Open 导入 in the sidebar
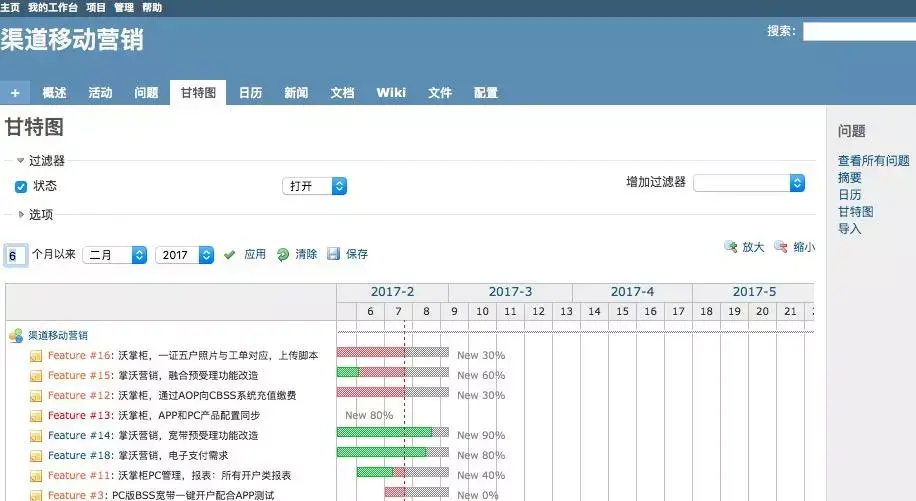The image size is (916, 501). click(849, 228)
